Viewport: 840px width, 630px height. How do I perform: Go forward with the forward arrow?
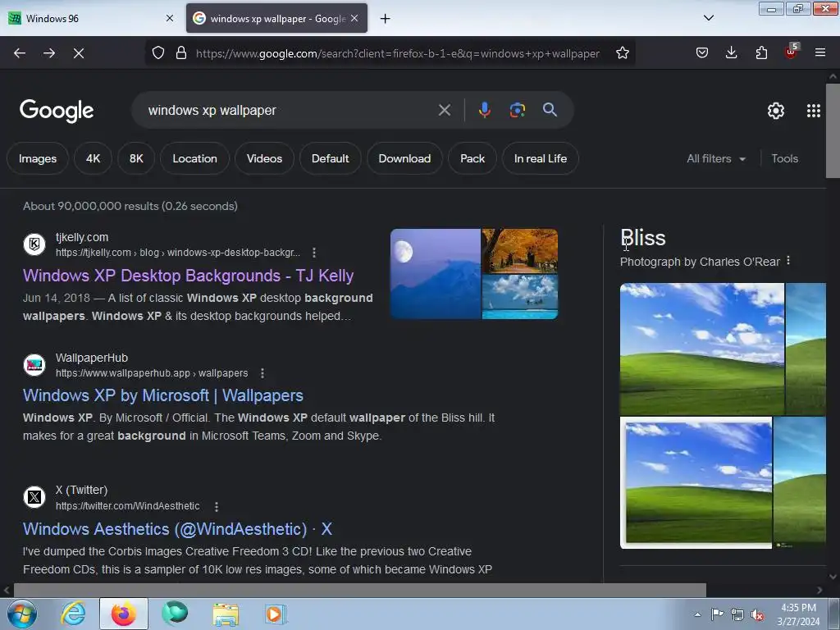click(x=49, y=53)
